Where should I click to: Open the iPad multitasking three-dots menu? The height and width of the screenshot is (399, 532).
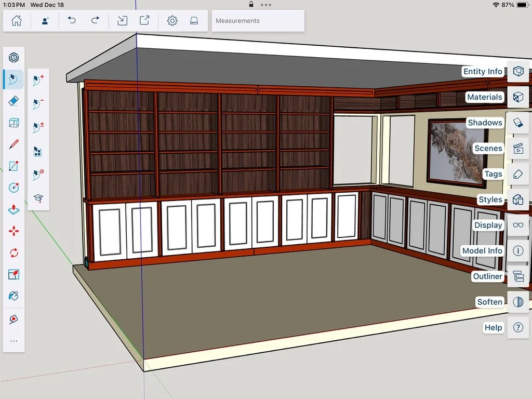[265, 5]
